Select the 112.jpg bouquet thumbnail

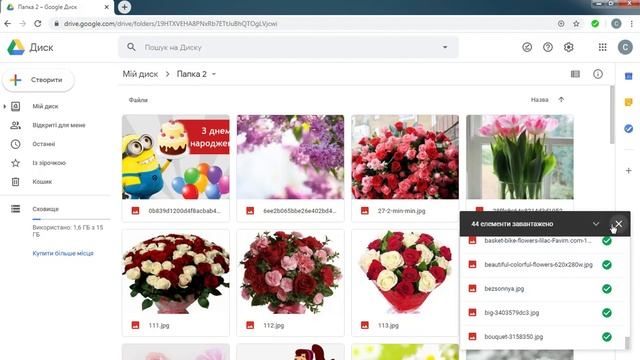290,271
